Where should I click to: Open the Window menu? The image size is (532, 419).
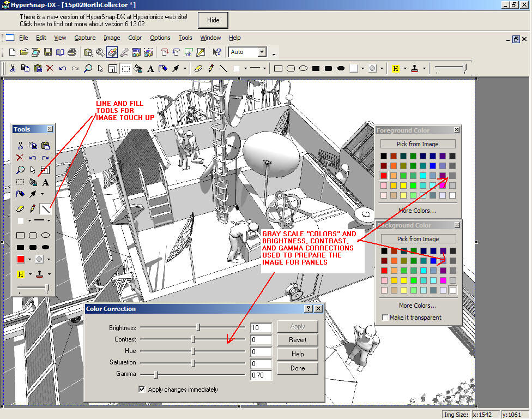click(210, 38)
